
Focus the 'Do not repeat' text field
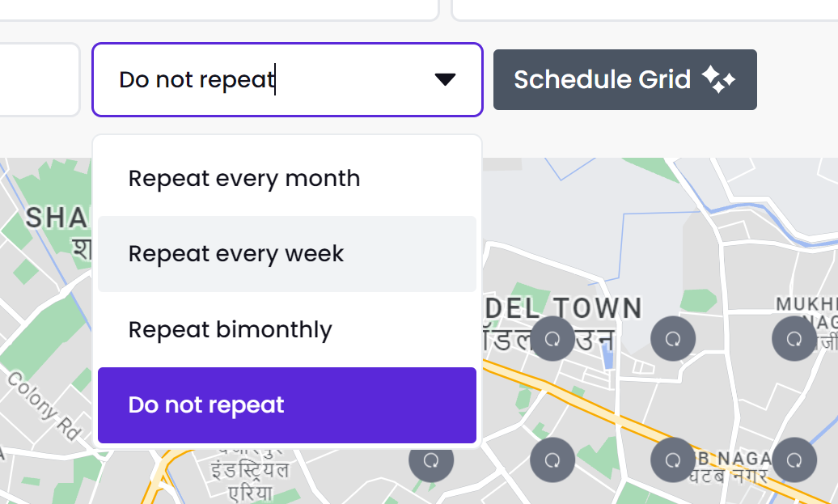[x=287, y=79]
